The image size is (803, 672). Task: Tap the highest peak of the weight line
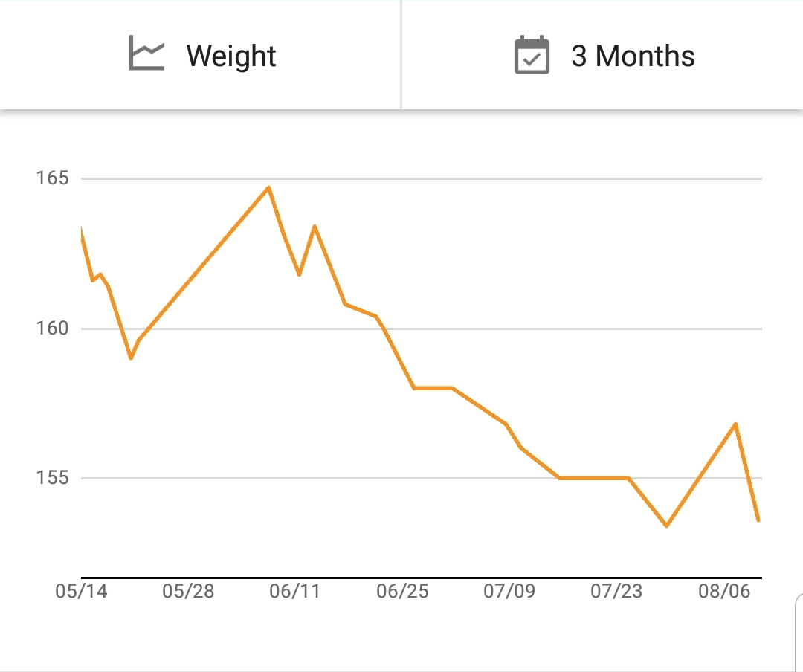coord(268,187)
